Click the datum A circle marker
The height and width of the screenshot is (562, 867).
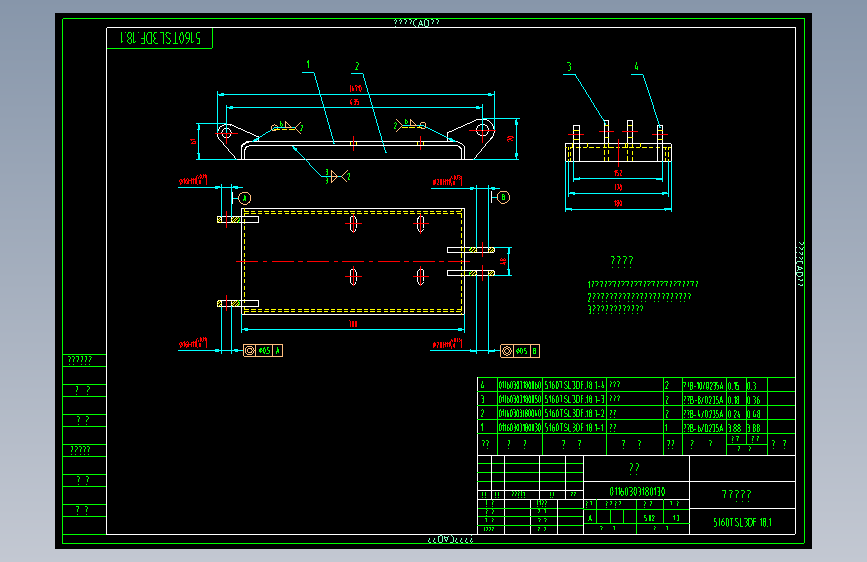(245, 198)
